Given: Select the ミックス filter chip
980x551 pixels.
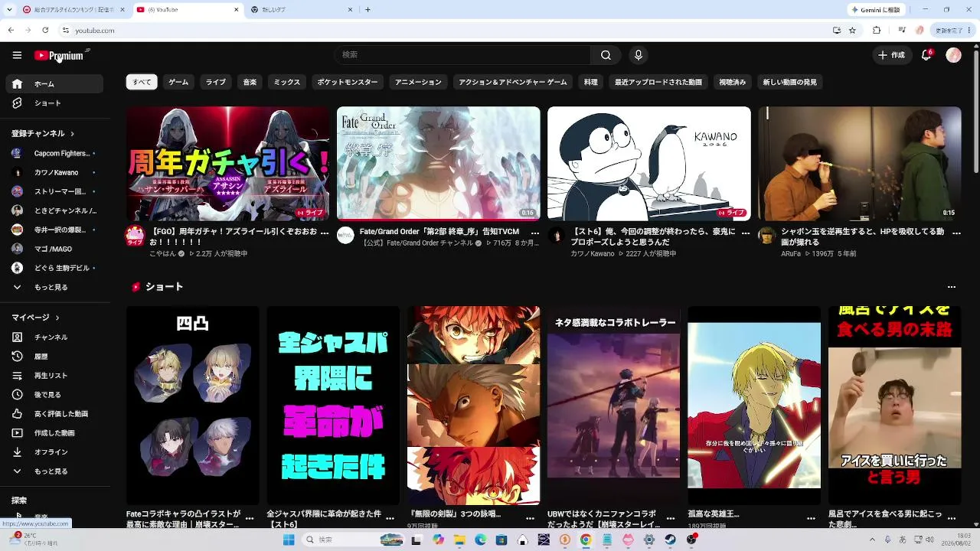Looking at the screenshot, I should click(287, 82).
